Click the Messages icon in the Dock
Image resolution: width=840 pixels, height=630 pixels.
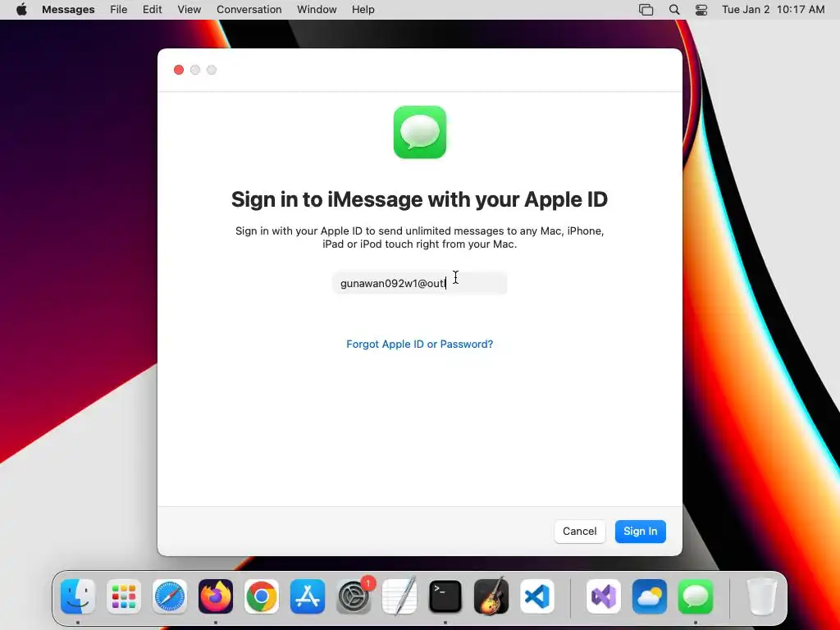click(696, 596)
